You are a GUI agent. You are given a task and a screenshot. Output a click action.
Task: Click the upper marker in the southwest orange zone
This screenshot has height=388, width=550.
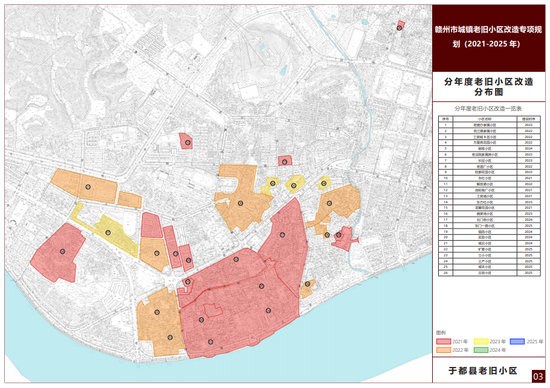(157, 312)
